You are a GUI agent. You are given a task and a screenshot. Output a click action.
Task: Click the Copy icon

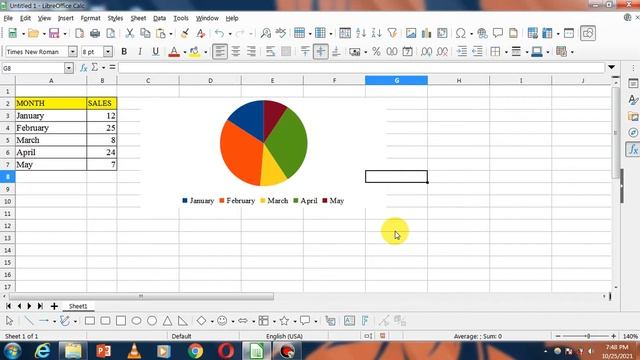pos(145,33)
